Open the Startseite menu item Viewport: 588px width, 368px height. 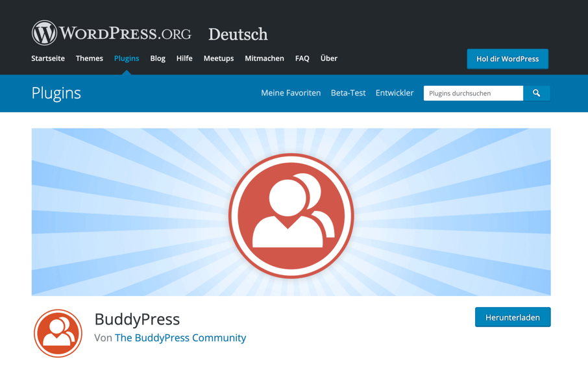pyautogui.click(x=48, y=58)
